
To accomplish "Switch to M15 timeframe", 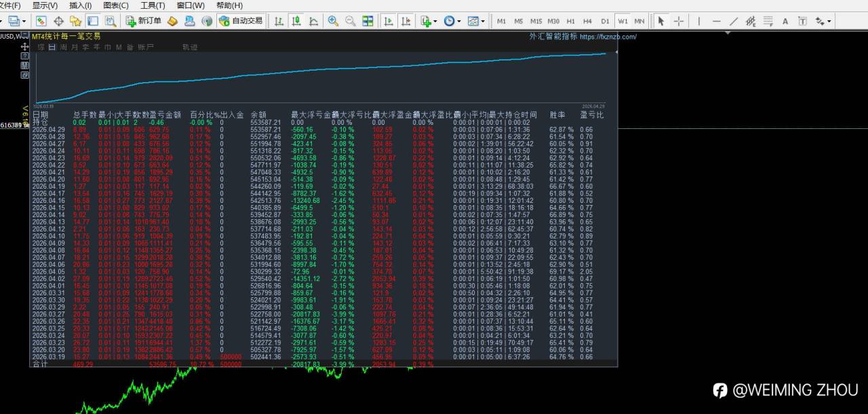I will tap(536, 21).
